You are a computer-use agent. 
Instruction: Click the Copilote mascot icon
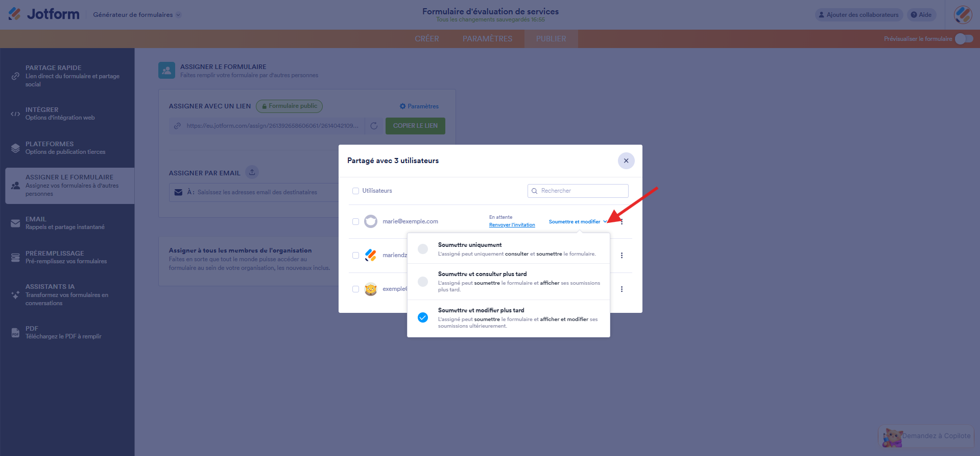[x=892, y=437]
